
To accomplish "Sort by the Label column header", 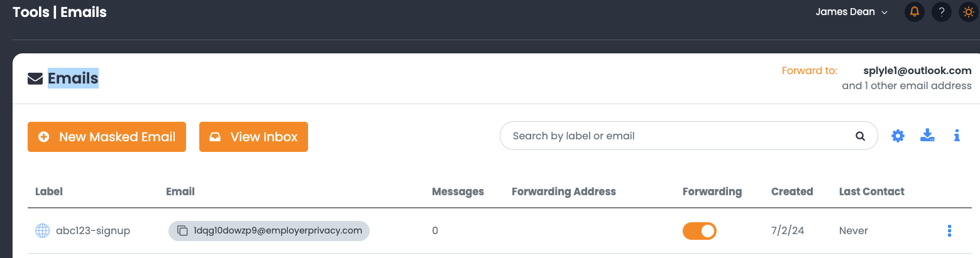I will tap(49, 191).
